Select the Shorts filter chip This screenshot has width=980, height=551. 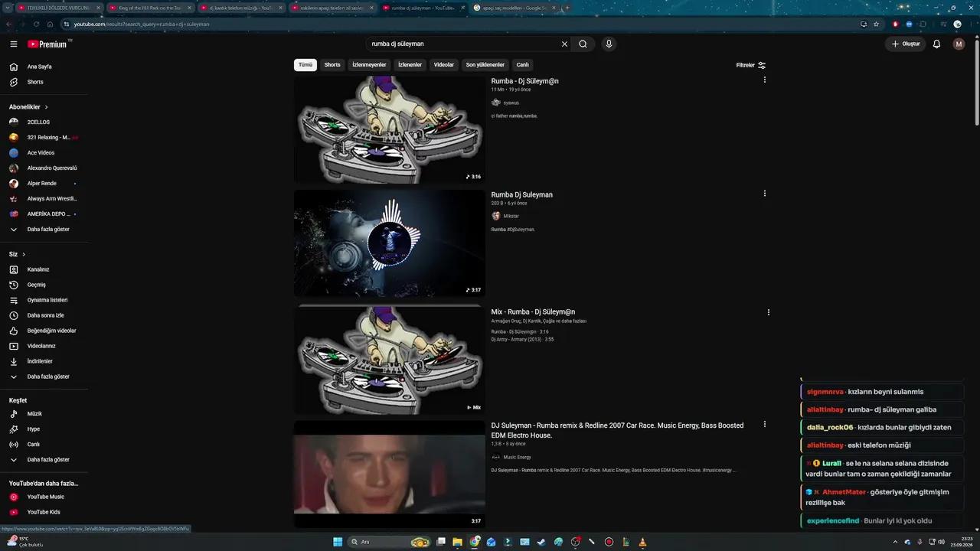pos(332,65)
